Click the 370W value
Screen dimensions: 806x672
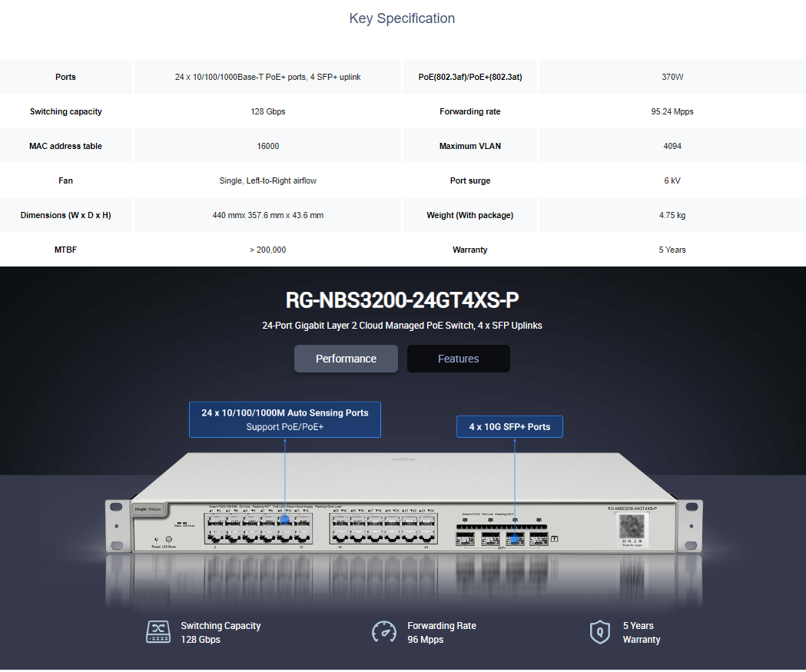coord(672,77)
